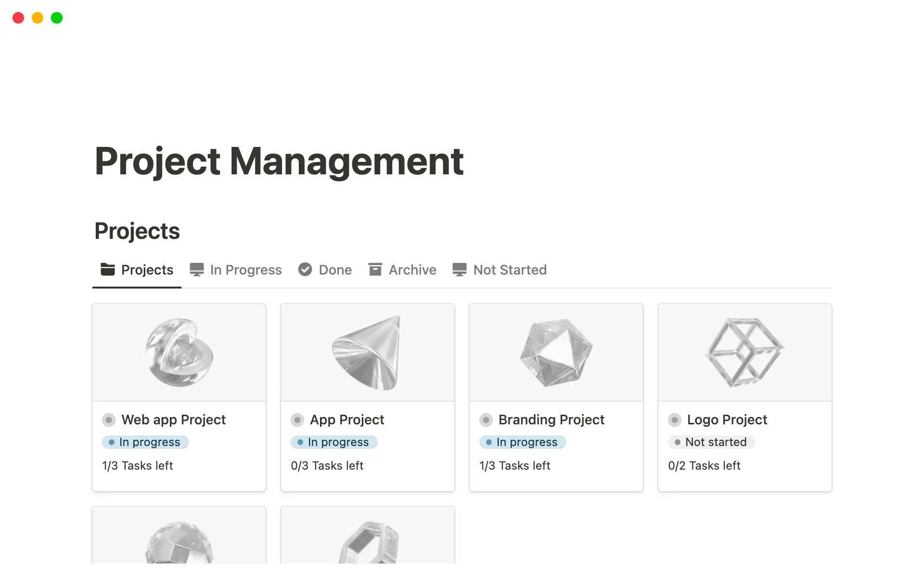Click the checkmark icon beside Done

305,269
